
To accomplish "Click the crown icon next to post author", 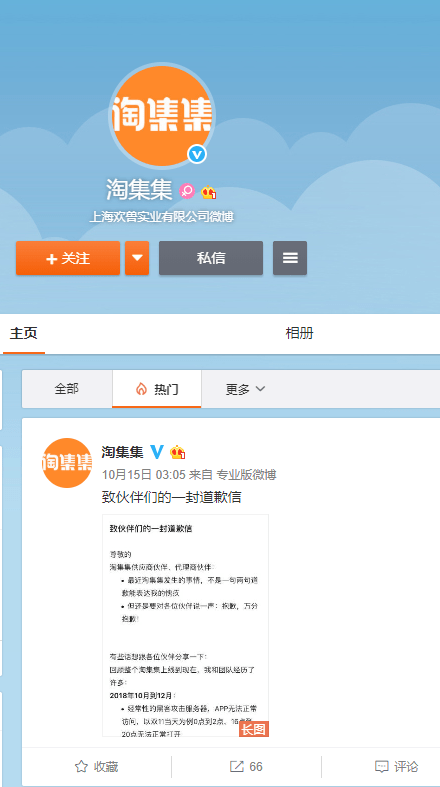I will click(178, 452).
